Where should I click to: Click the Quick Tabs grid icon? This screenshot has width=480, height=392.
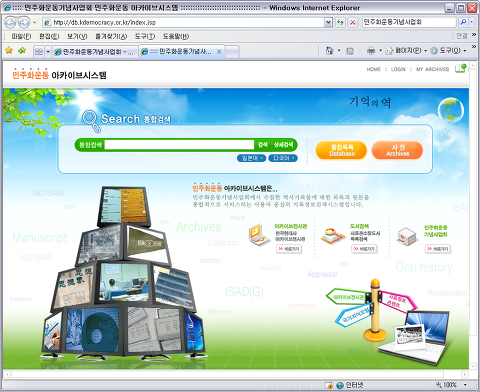coord(39,52)
